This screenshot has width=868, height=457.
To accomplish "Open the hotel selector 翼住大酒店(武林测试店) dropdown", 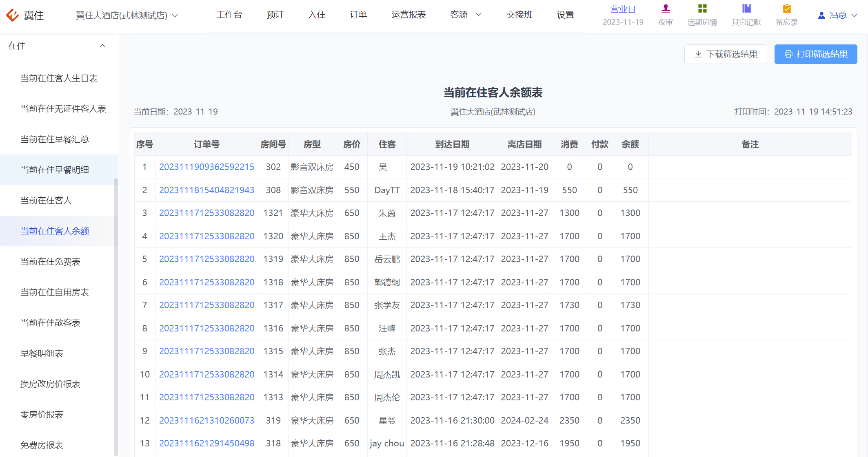I will pos(127,15).
